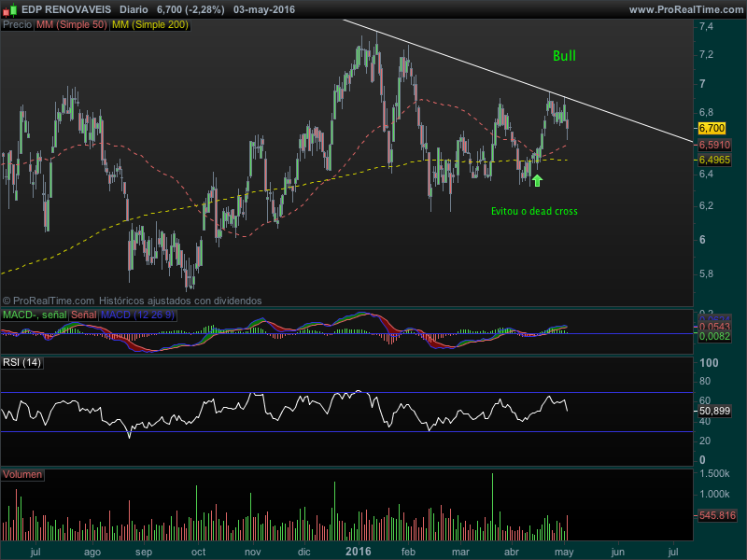Click the EDP RENOVAVEIS ticker title

click(x=66, y=9)
